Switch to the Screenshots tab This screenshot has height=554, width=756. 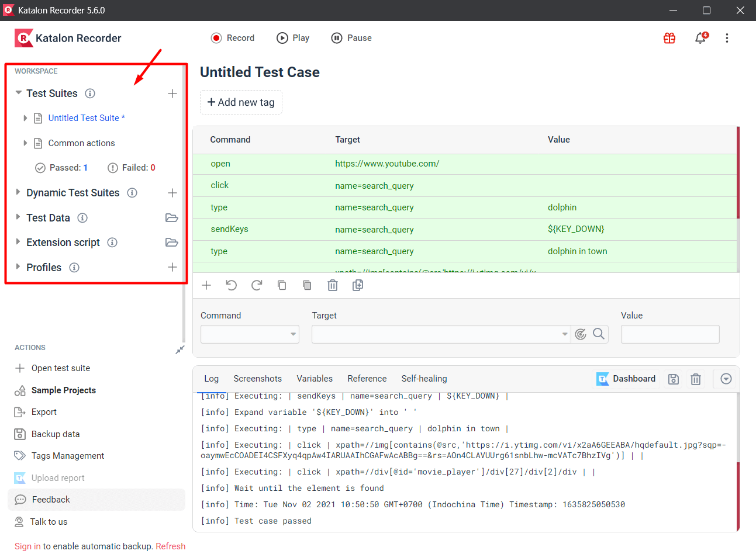[257, 378]
